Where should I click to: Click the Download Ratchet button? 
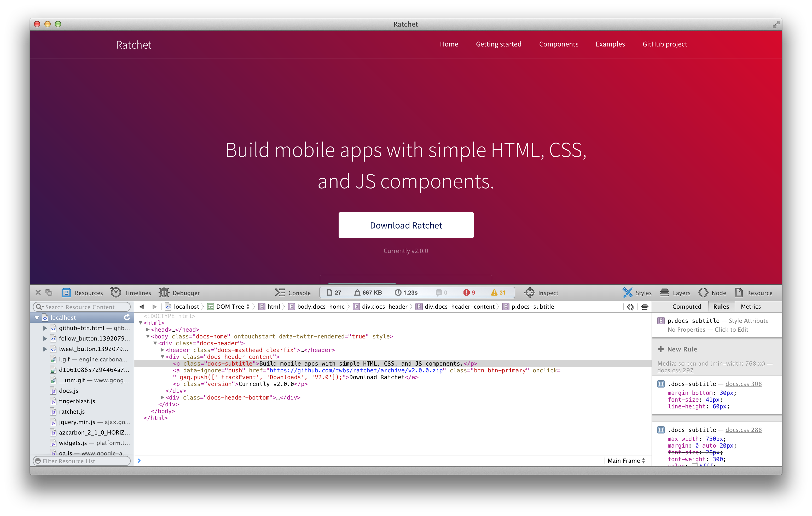point(406,225)
